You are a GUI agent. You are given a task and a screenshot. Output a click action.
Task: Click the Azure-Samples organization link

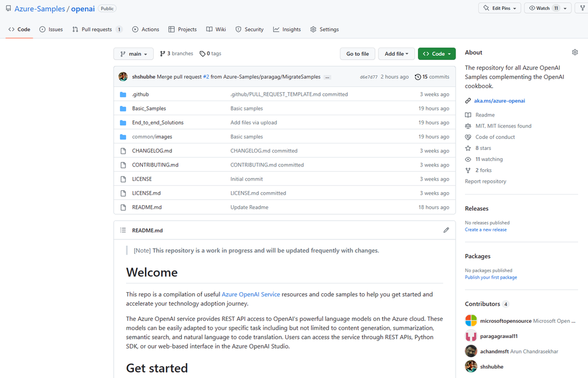(x=40, y=9)
